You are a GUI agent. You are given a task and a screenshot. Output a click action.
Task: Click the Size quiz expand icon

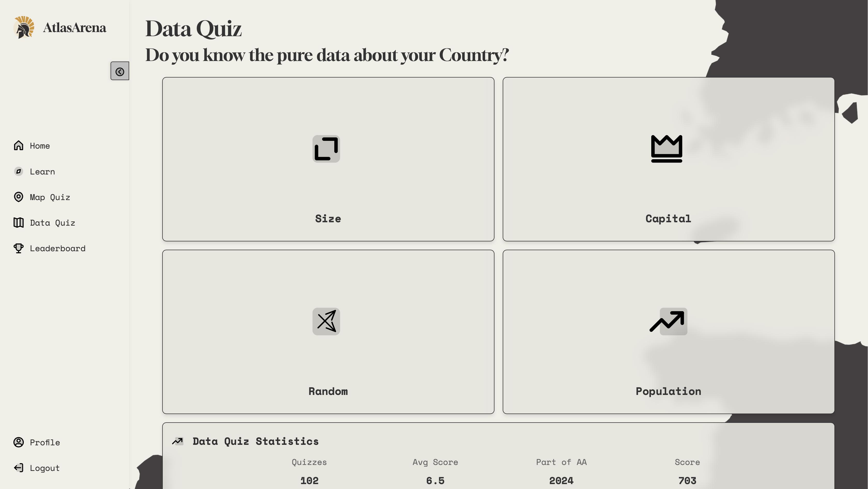tap(326, 149)
